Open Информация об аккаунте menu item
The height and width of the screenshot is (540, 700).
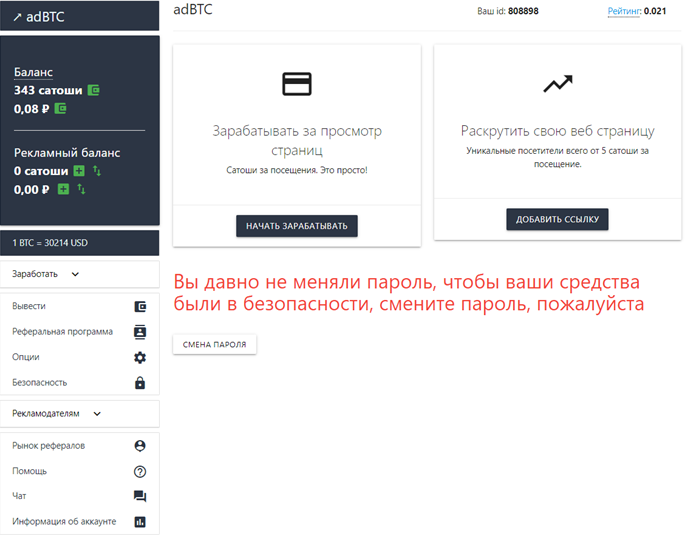point(80,521)
